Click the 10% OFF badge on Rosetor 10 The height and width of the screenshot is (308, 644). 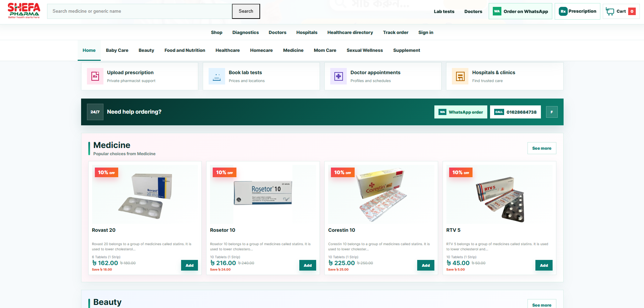click(x=224, y=172)
